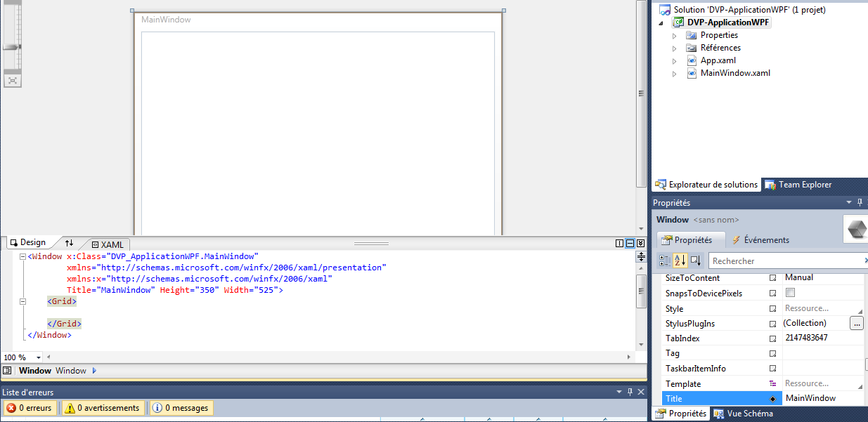
Task: Click the property marker next to Title
Action: [773, 399]
